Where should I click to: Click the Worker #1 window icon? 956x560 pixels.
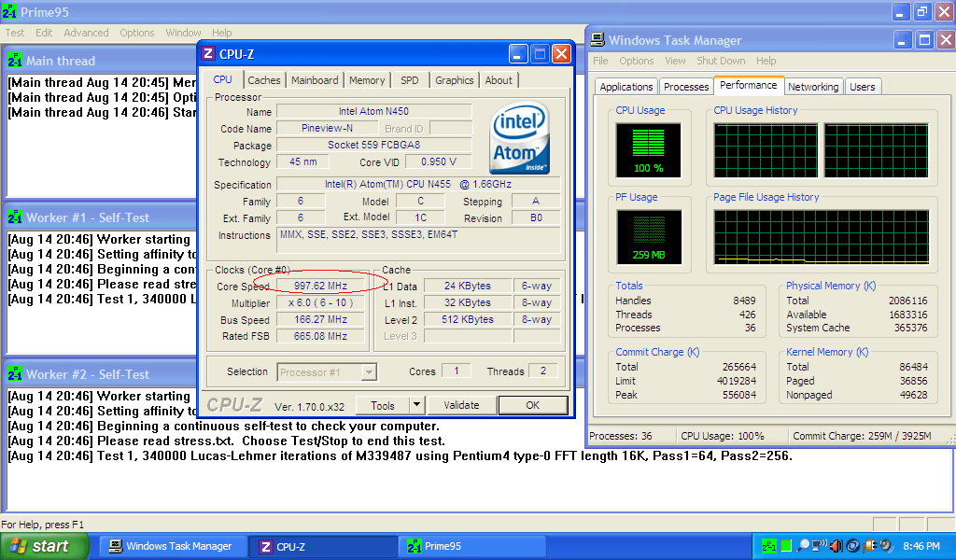[15, 217]
